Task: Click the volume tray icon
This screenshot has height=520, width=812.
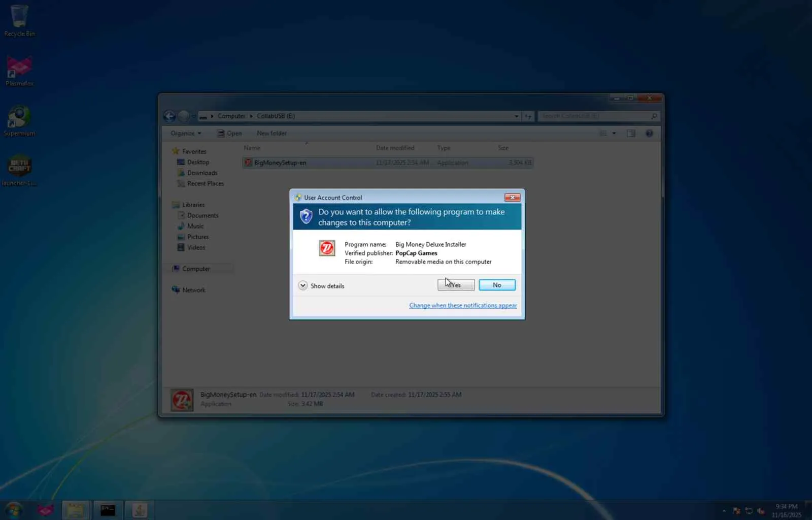Action: pyautogui.click(x=761, y=511)
